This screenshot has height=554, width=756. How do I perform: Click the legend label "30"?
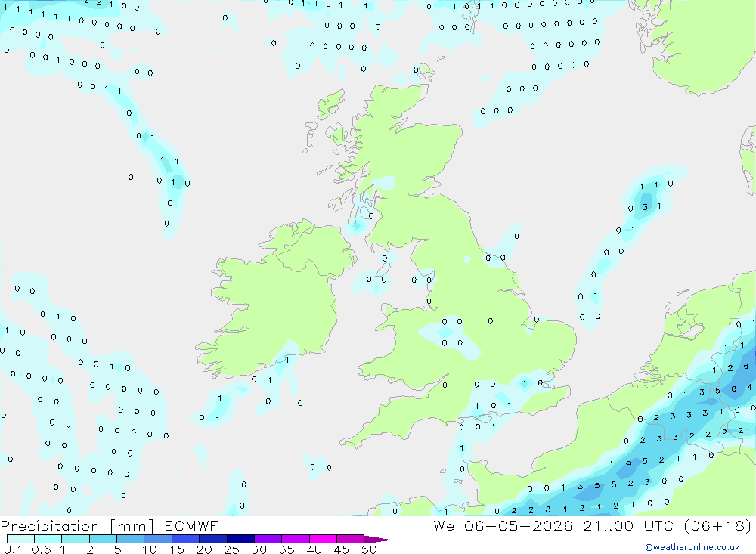coord(259,549)
